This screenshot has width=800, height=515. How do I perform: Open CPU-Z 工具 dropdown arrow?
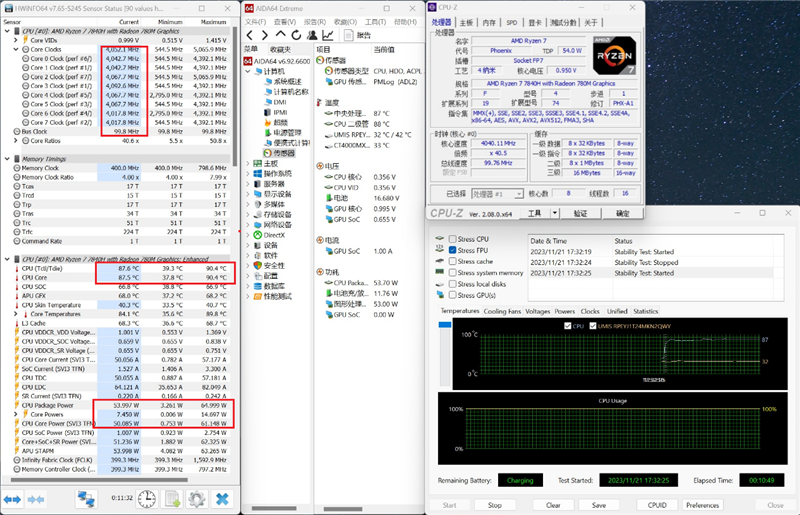(x=555, y=213)
